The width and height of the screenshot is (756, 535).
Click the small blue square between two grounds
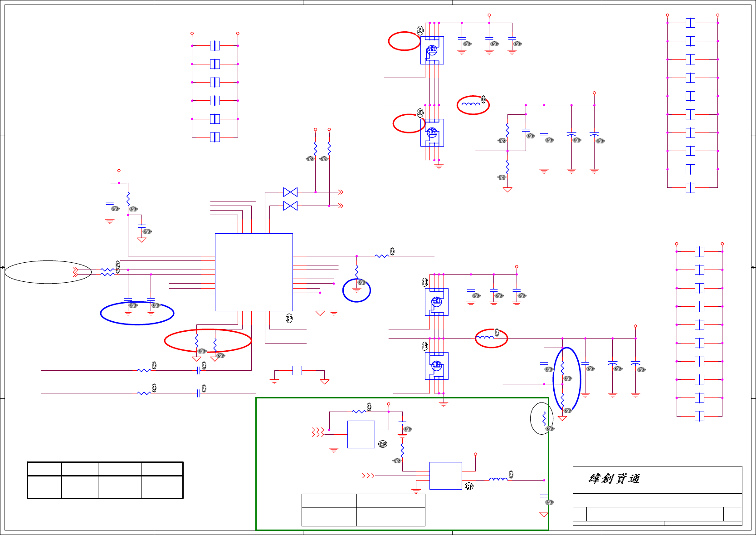297,370
